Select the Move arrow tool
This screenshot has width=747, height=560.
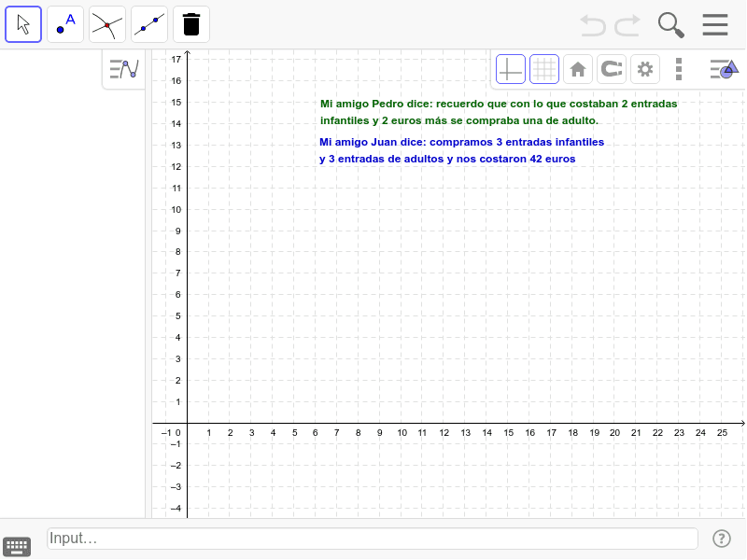coord(23,24)
